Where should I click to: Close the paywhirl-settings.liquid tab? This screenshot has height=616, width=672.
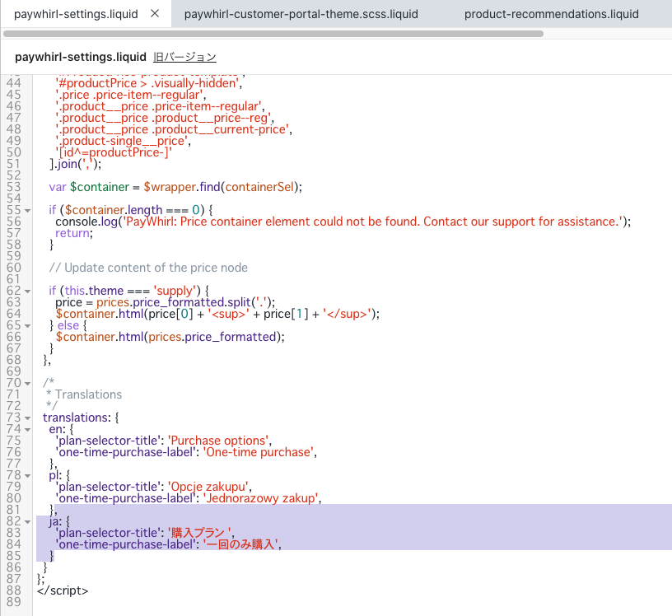155,14
